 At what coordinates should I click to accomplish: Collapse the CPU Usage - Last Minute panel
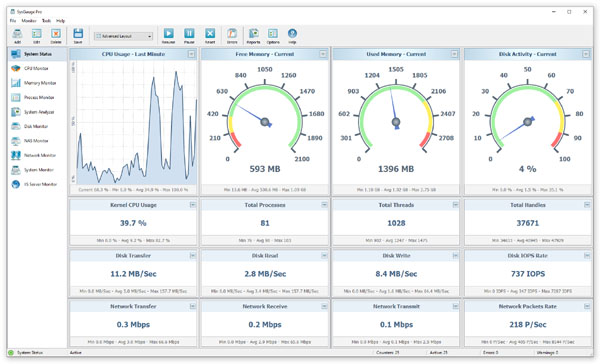(191, 54)
